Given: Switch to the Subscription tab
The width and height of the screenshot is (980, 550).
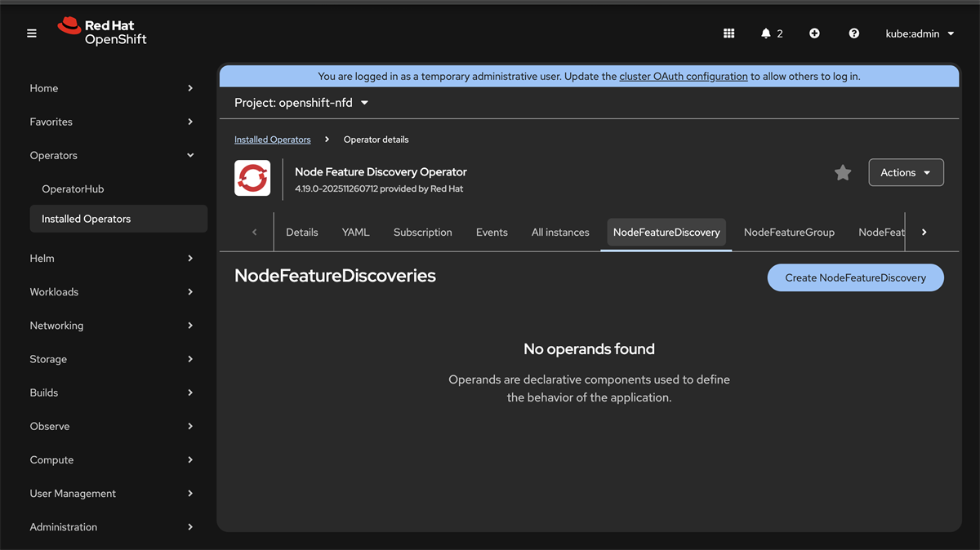Looking at the screenshot, I should 422,233.
